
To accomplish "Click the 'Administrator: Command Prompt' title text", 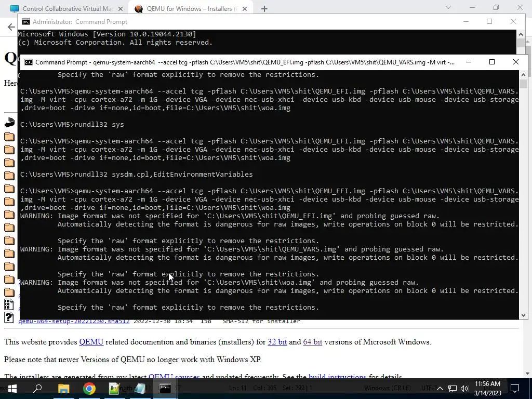I will 80,22.
